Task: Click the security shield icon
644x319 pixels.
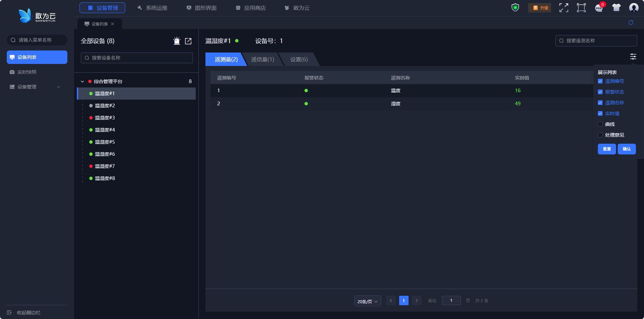Action: [515, 7]
